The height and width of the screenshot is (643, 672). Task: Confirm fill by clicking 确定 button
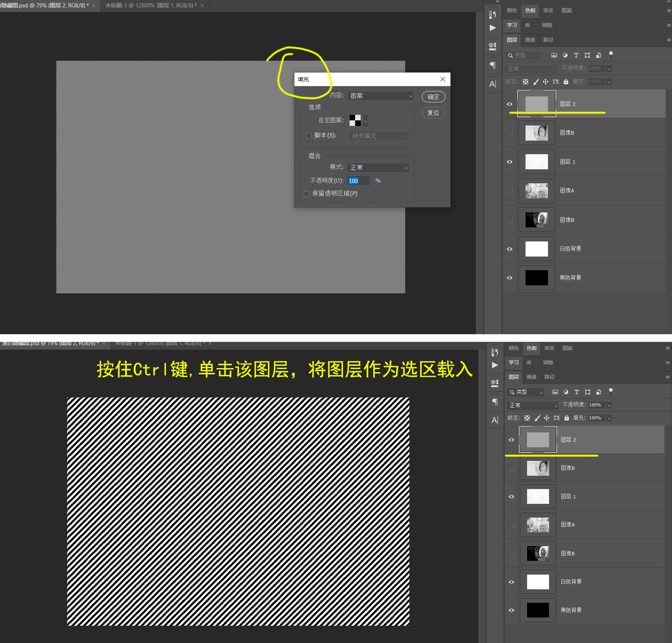pos(433,96)
